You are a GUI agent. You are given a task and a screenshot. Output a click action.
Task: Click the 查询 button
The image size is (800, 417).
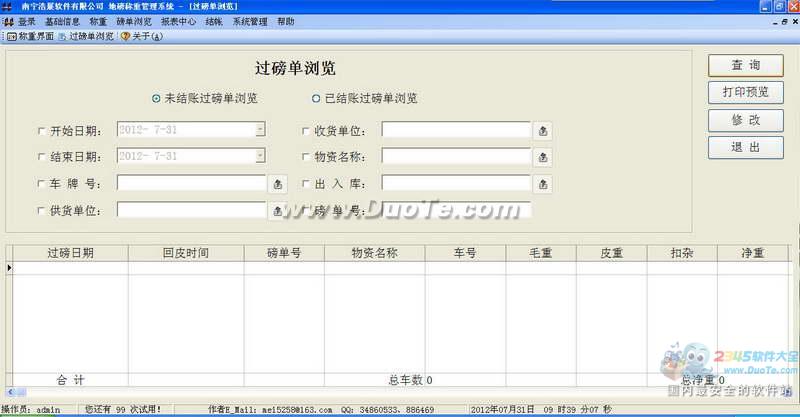[745, 65]
